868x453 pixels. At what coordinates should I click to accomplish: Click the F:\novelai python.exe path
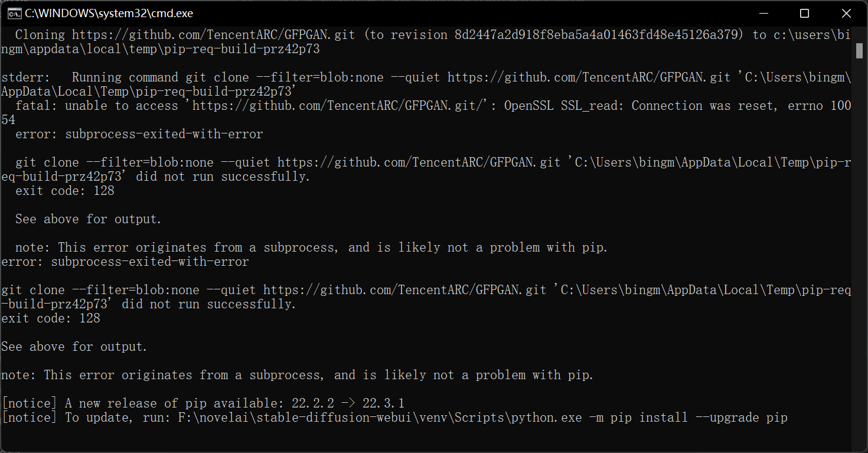(380, 418)
